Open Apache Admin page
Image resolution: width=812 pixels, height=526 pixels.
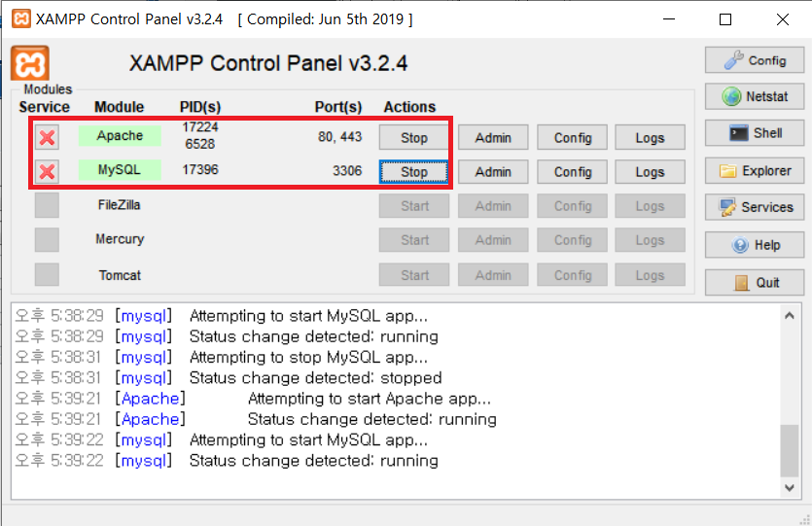[x=493, y=138]
